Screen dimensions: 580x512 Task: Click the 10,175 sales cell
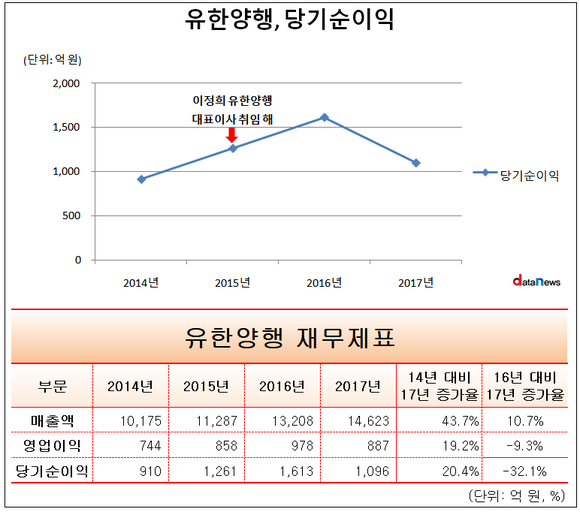(x=141, y=421)
